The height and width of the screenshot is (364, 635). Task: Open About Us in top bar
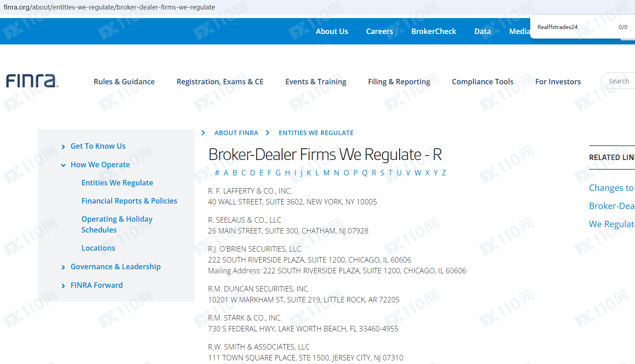[332, 31]
